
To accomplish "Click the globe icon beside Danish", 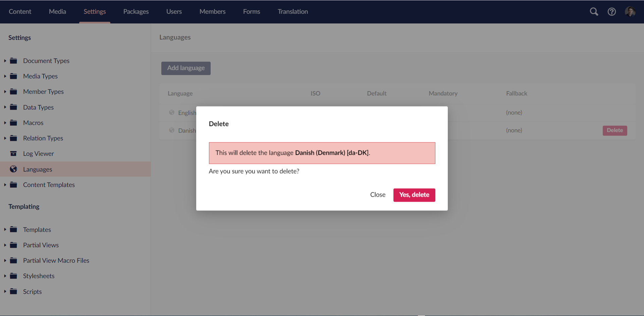I will [171, 130].
